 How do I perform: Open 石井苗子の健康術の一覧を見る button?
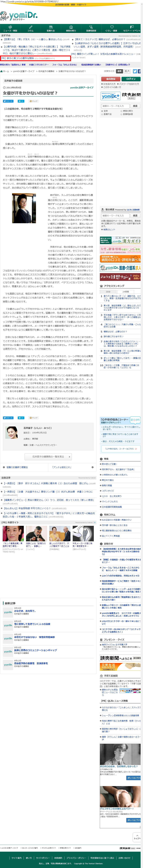pyautogui.click(x=48, y=457)
